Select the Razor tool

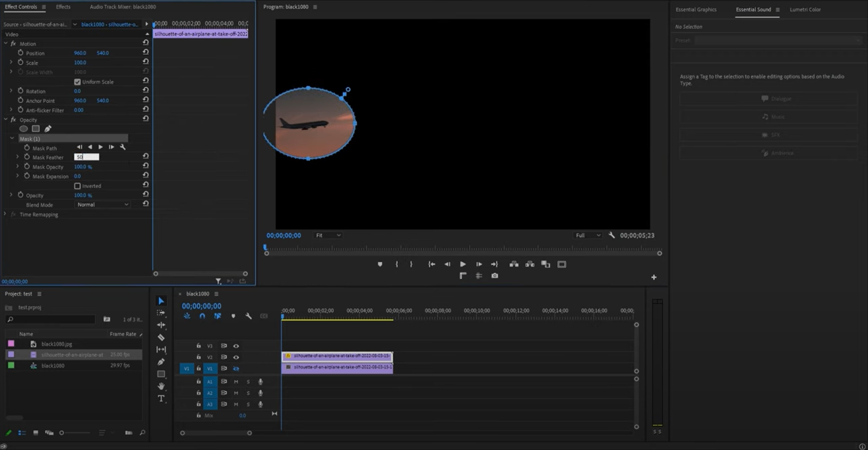click(161, 337)
